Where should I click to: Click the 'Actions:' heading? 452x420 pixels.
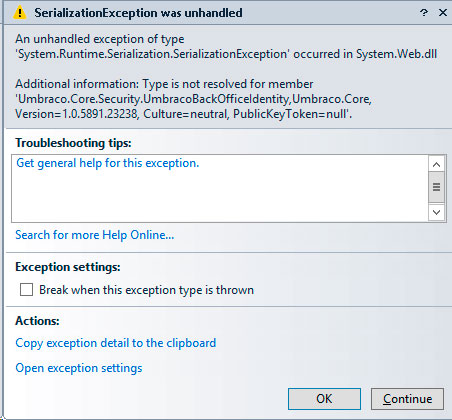point(37,321)
